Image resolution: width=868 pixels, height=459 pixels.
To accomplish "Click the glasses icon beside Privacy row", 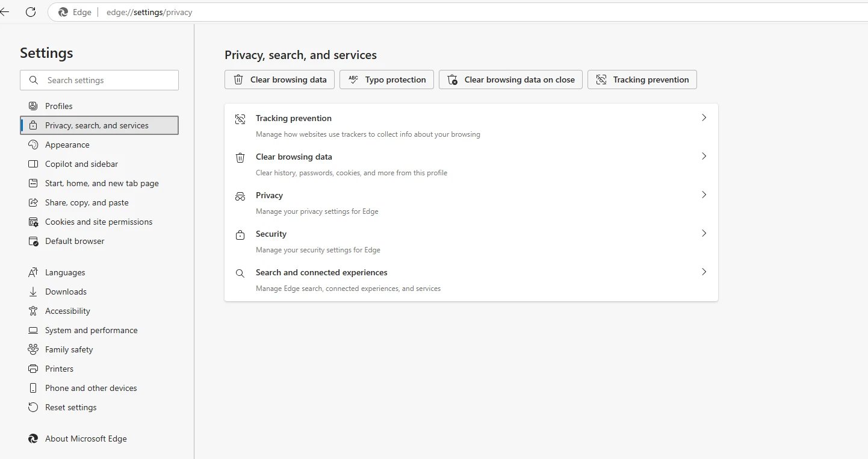I will click(240, 196).
